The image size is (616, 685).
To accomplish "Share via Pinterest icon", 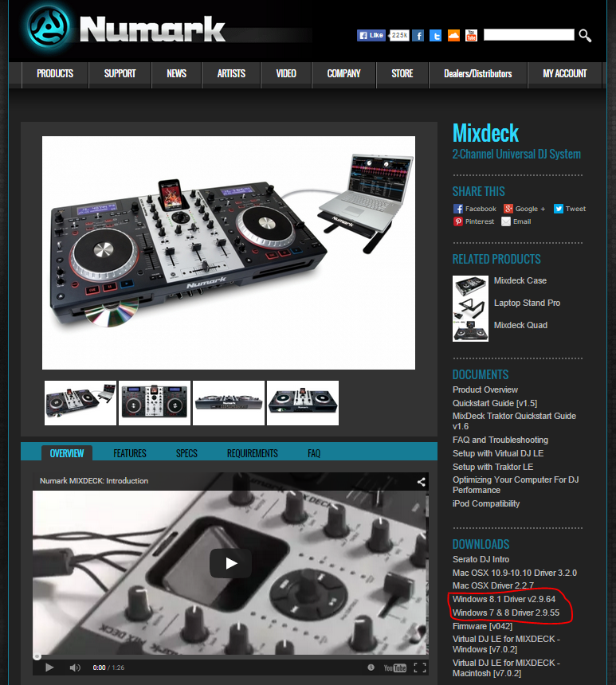I will click(x=457, y=221).
